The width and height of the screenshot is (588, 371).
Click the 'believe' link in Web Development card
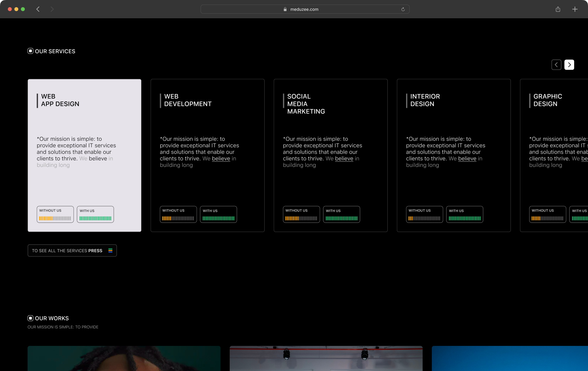pos(221,158)
